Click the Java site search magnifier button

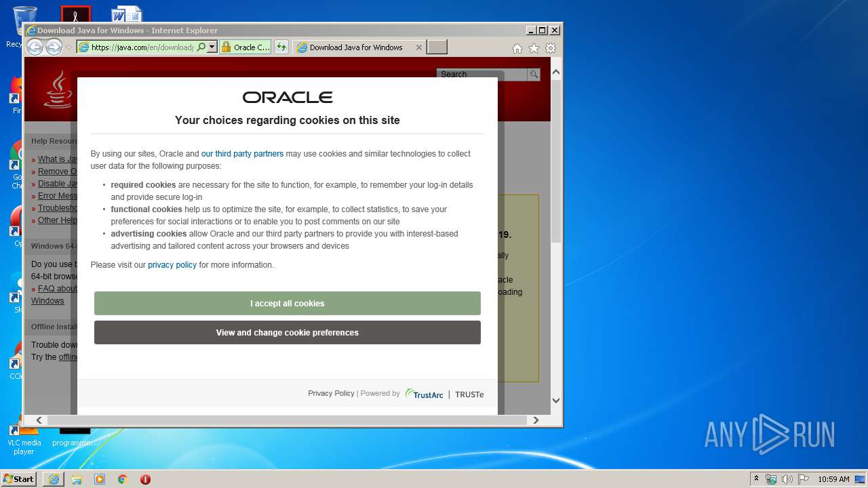pyautogui.click(x=534, y=75)
